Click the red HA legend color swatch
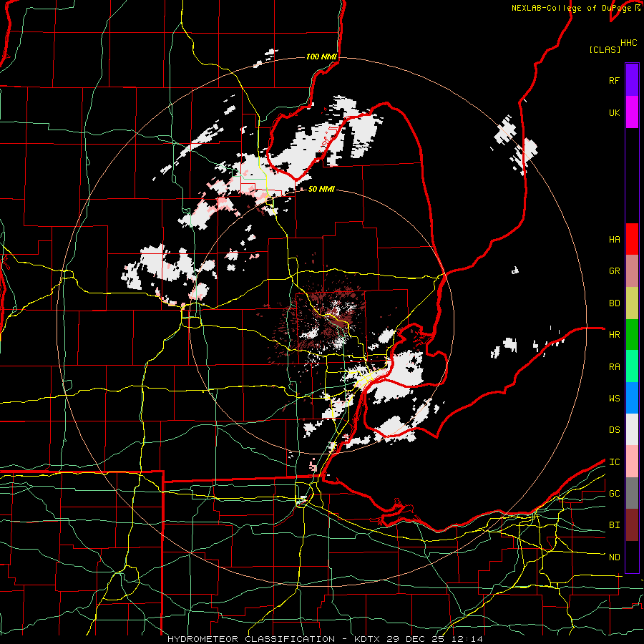This screenshot has width=644, height=644. (x=632, y=239)
